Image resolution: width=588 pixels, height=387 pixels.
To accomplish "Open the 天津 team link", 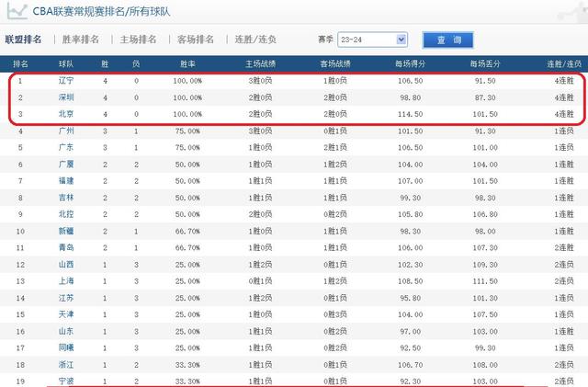I will click(x=66, y=314).
